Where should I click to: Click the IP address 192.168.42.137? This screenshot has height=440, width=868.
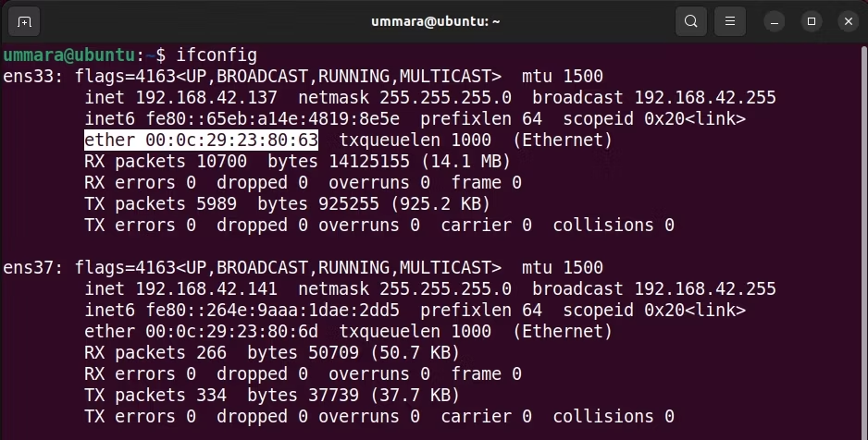point(206,97)
